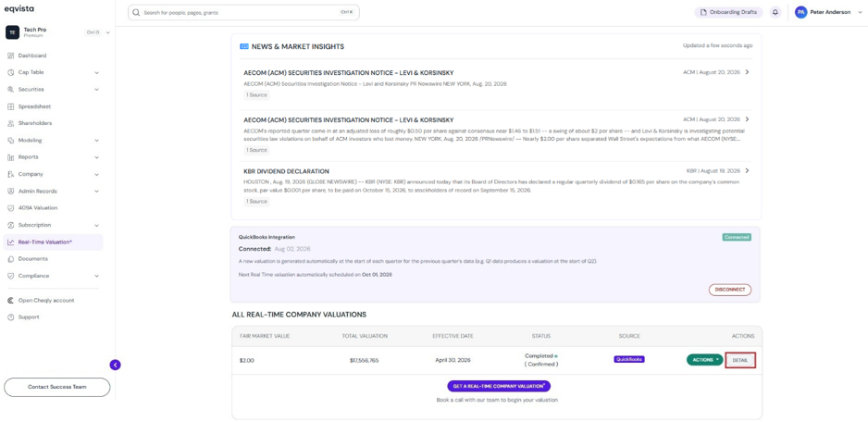
Task: Expand the Reports menu chevron
Action: (96, 157)
